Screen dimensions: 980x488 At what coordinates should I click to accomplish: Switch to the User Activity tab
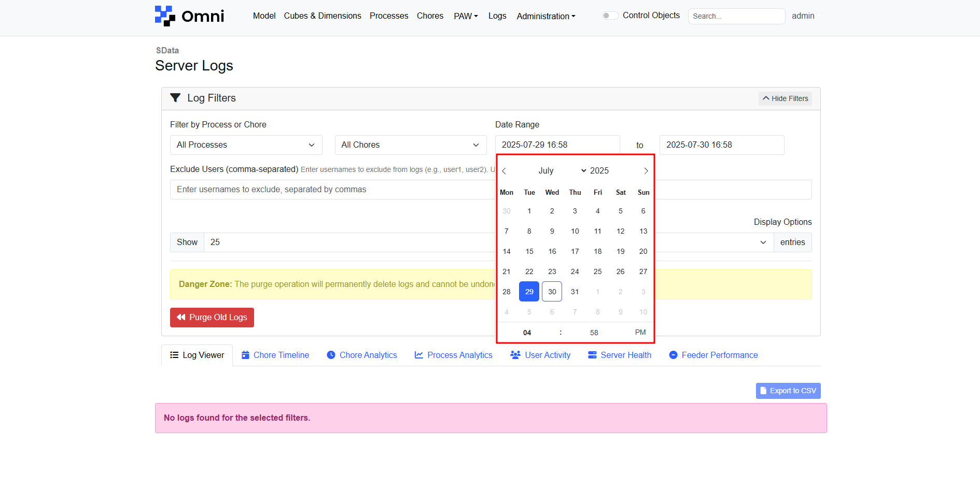click(x=540, y=355)
